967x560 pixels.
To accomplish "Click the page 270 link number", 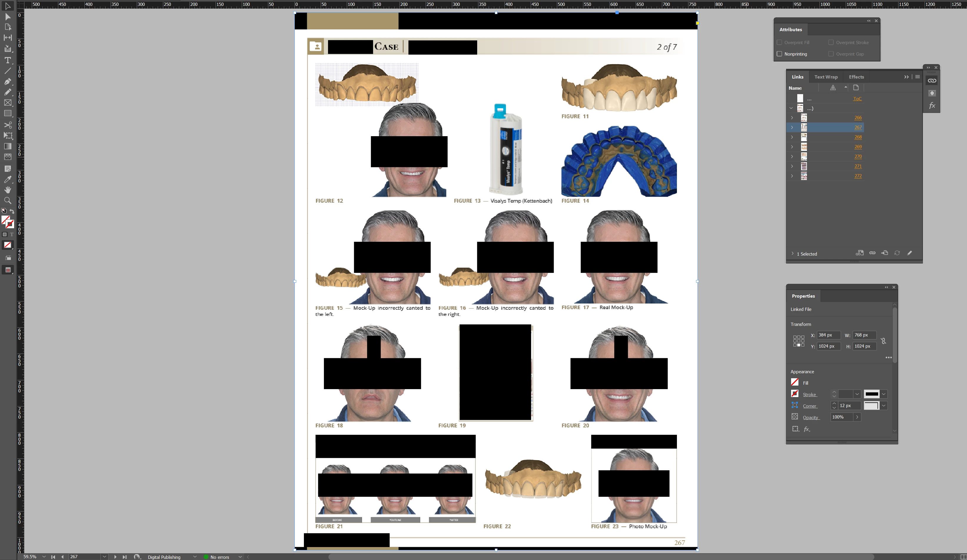I will tap(858, 156).
